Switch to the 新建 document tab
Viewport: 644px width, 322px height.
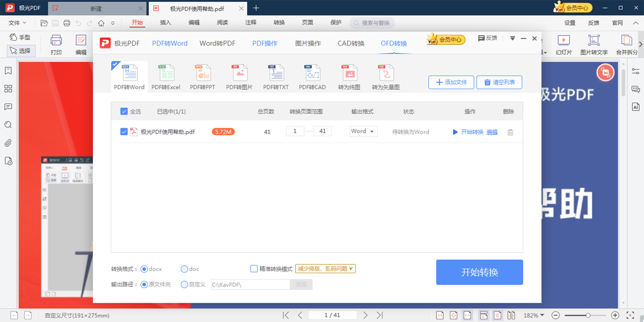[x=97, y=8]
